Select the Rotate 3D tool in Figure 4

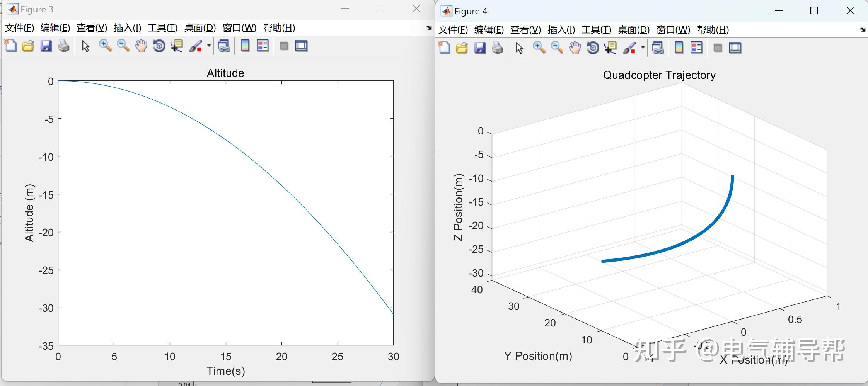coord(592,48)
